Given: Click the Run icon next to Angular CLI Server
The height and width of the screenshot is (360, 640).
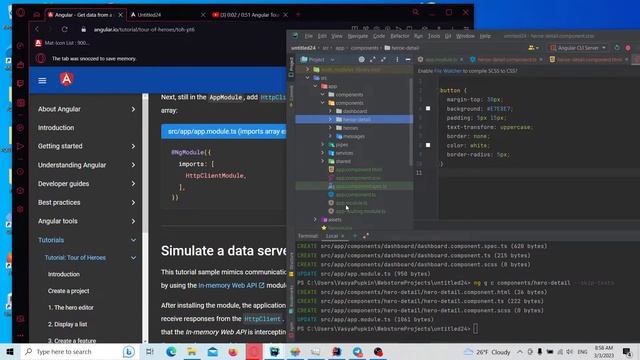Looking at the screenshot, I should pyautogui.click(x=617, y=48).
